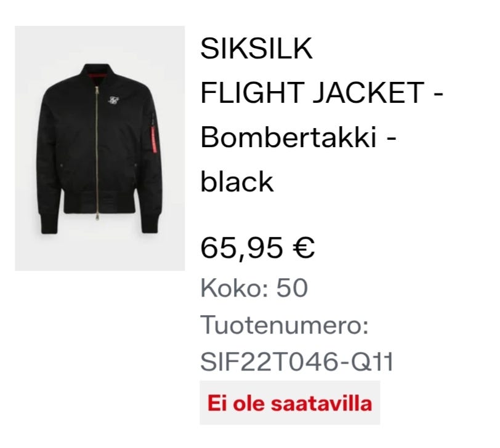Image resolution: width=500 pixels, height=448 pixels.
Task: Click the SIKSILK brand name
Action: tap(257, 49)
